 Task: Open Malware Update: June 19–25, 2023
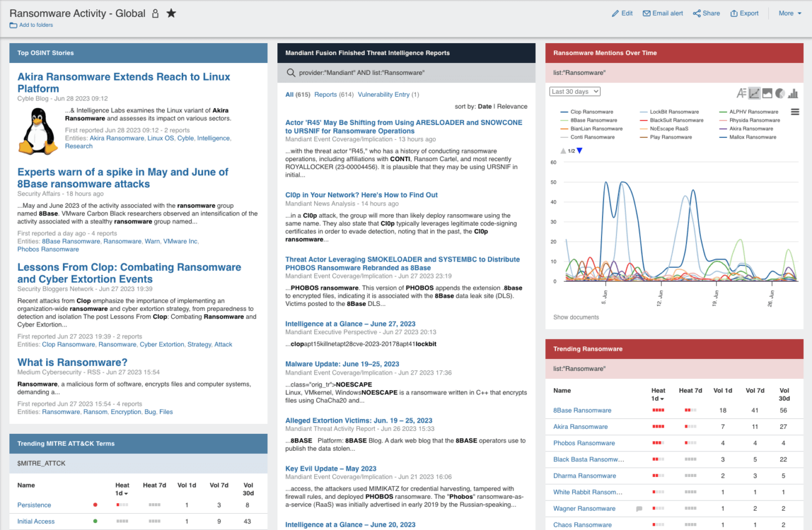pyautogui.click(x=342, y=364)
